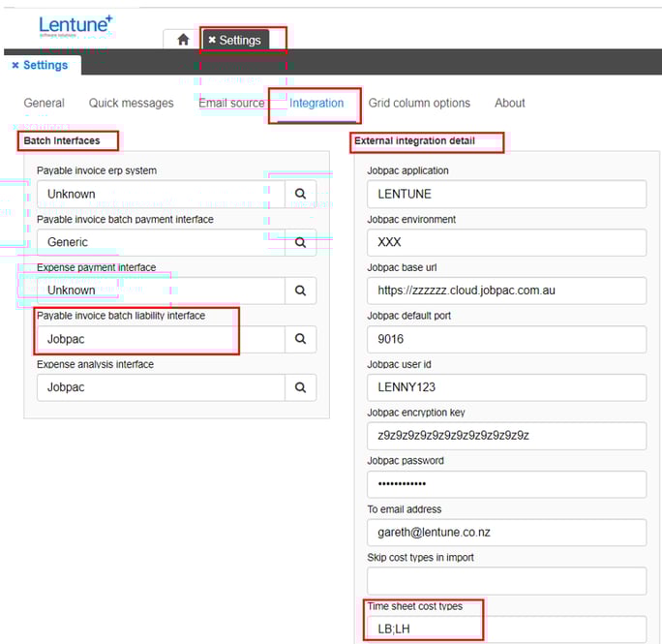The height and width of the screenshot is (644, 662).
Task: Click the batch liability interface Jobpac field
Action: [161, 339]
